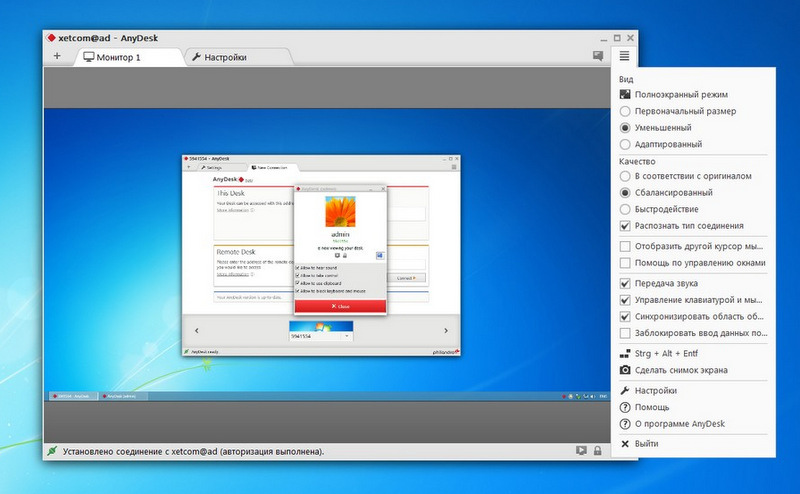
Task: Click the question icon beside О программе AnyDesk
Action: [625, 424]
